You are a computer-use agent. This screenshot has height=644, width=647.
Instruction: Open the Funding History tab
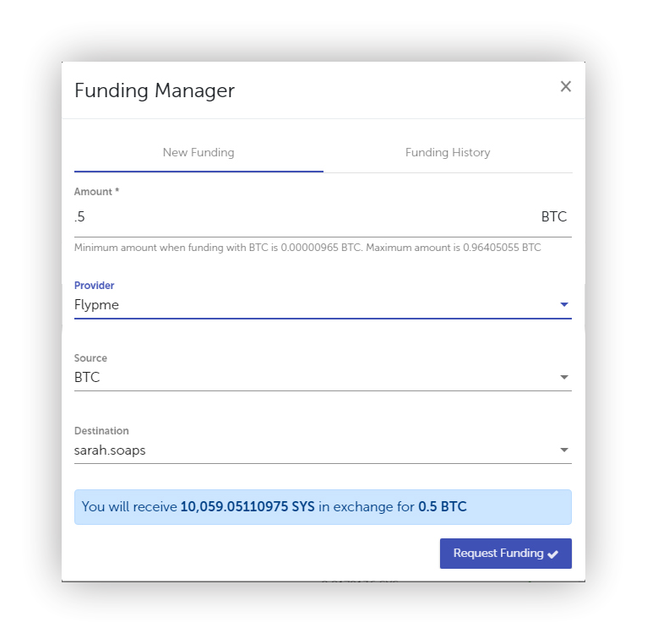448,153
